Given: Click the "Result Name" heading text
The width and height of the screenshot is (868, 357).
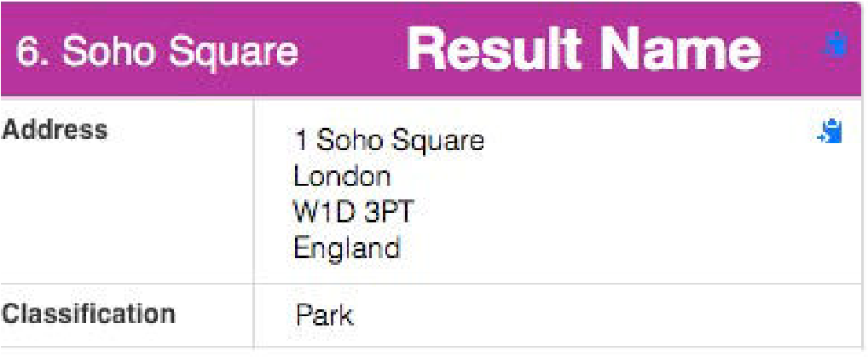Looking at the screenshot, I should point(584,49).
